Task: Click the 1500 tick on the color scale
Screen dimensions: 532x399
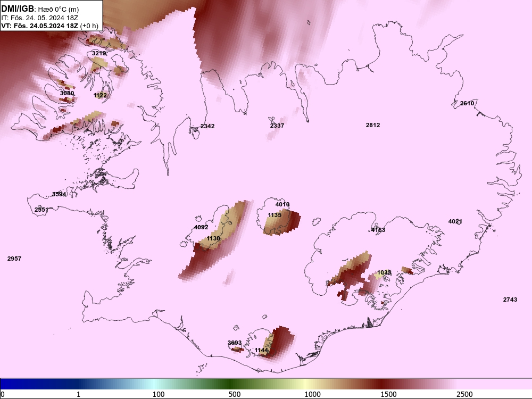Action: (388, 394)
